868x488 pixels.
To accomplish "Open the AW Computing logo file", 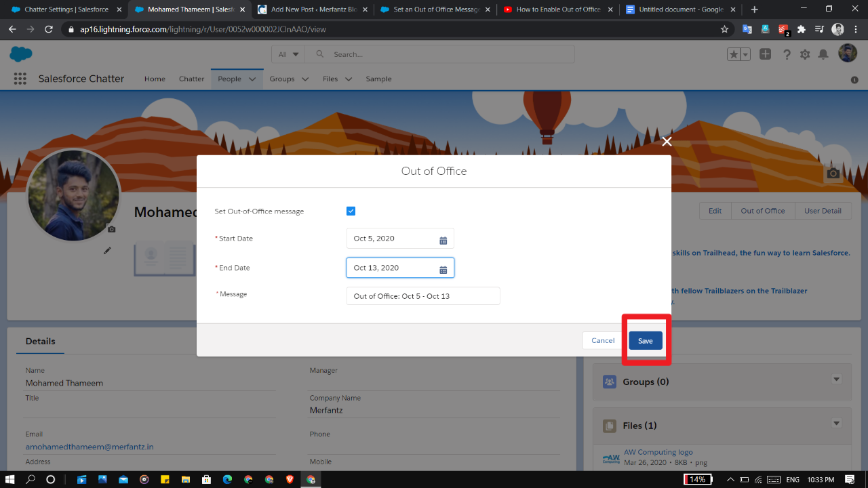I will coord(658,452).
